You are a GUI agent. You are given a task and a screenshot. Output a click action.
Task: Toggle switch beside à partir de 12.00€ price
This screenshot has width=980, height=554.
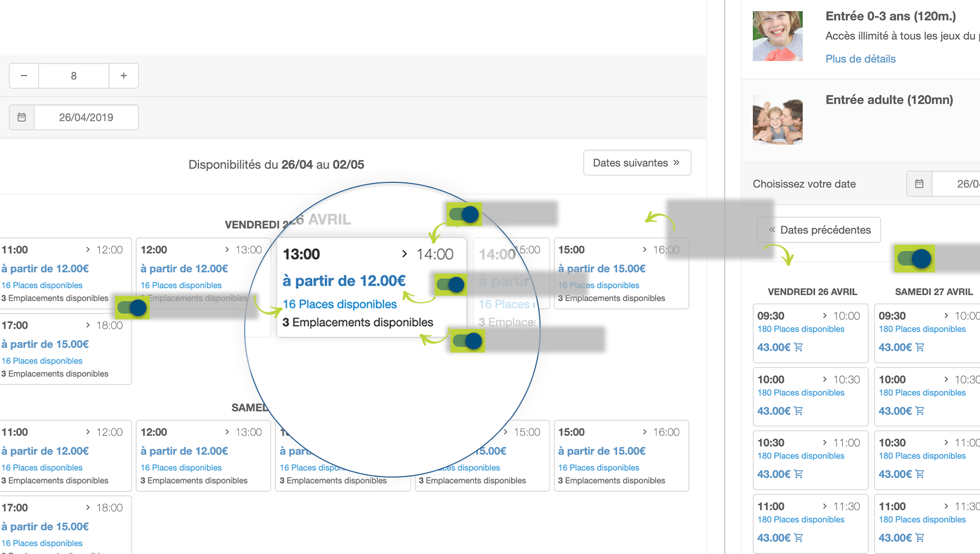pos(451,285)
